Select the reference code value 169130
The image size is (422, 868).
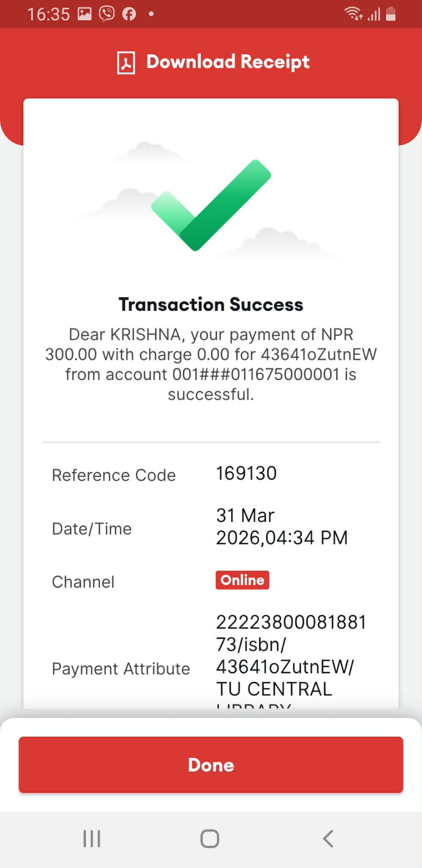[246, 473]
